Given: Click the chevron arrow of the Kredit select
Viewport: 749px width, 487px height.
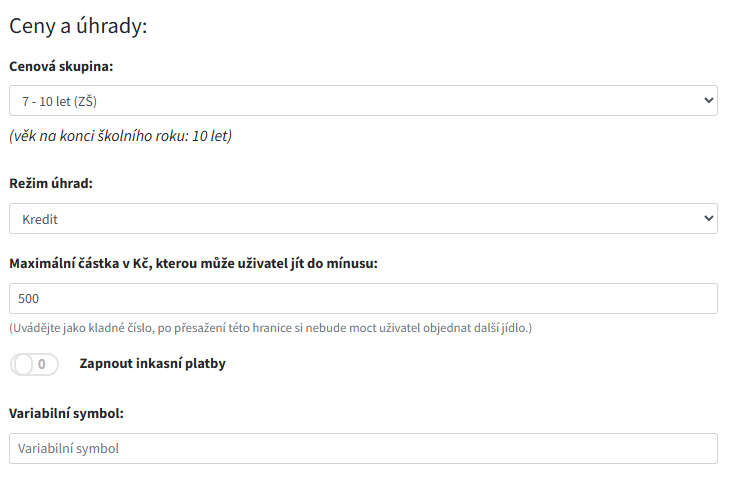Looking at the screenshot, I should point(709,218).
